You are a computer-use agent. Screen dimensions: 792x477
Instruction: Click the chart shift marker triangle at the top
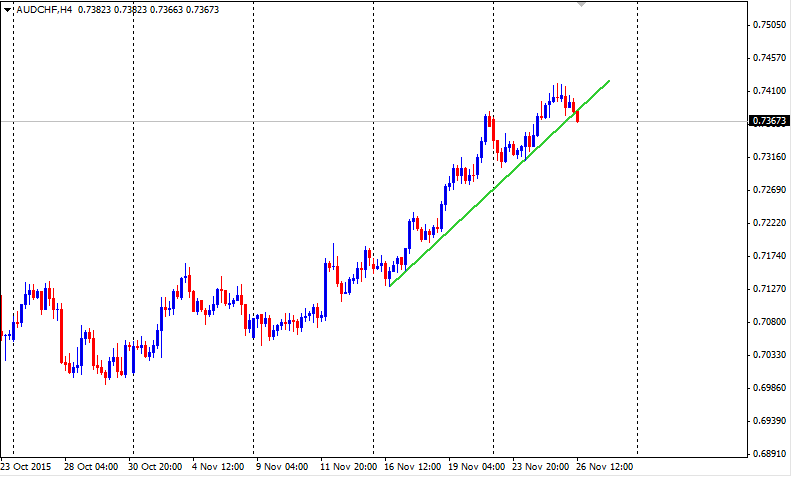point(581,4)
